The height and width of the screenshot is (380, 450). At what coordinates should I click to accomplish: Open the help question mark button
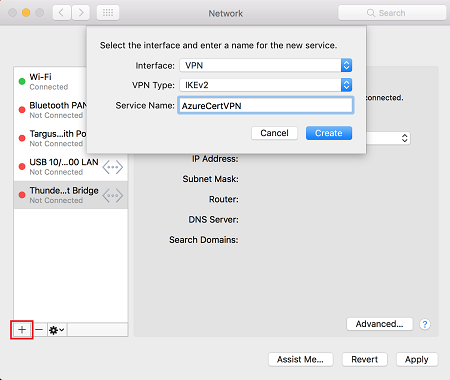click(x=425, y=324)
